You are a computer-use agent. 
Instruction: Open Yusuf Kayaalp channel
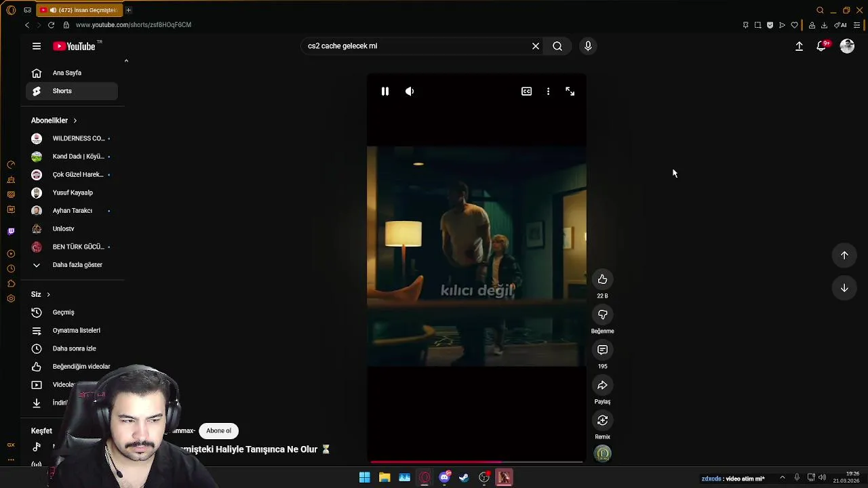(x=72, y=192)
